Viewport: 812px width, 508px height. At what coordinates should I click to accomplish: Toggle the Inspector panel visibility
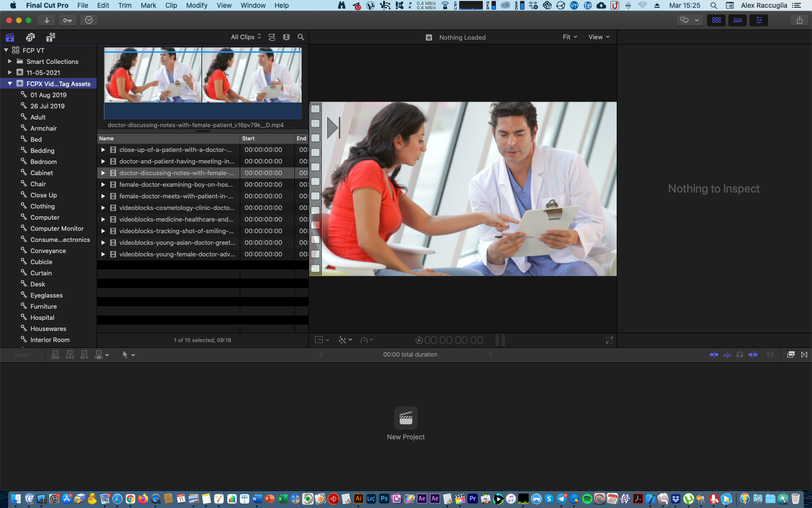pos(759,20)
